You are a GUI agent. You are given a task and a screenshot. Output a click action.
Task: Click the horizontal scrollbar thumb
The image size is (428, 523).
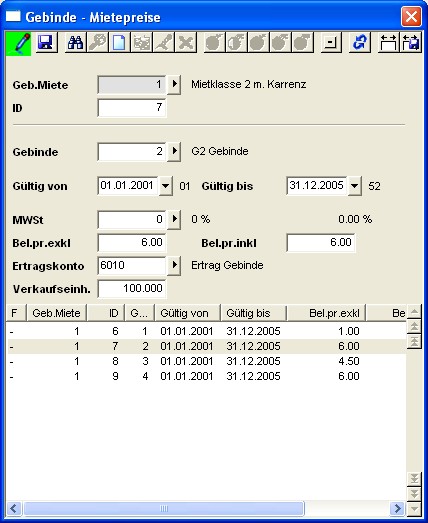tap(164, 509)
